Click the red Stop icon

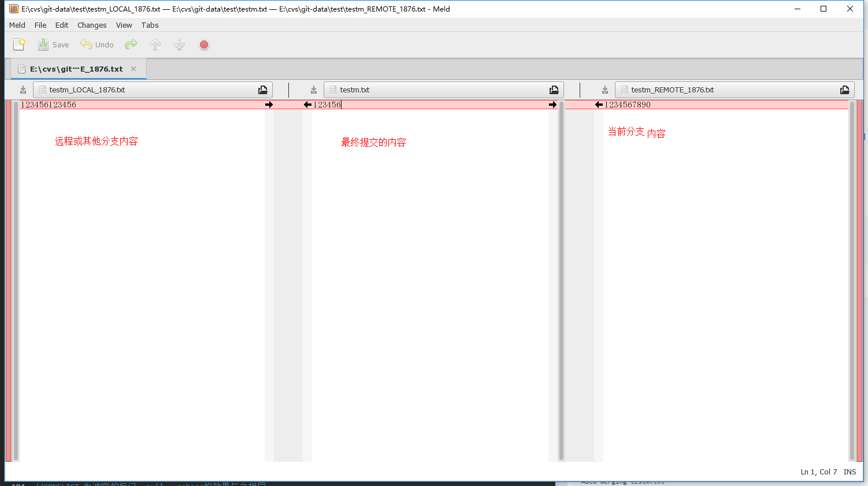coord(204,44)
